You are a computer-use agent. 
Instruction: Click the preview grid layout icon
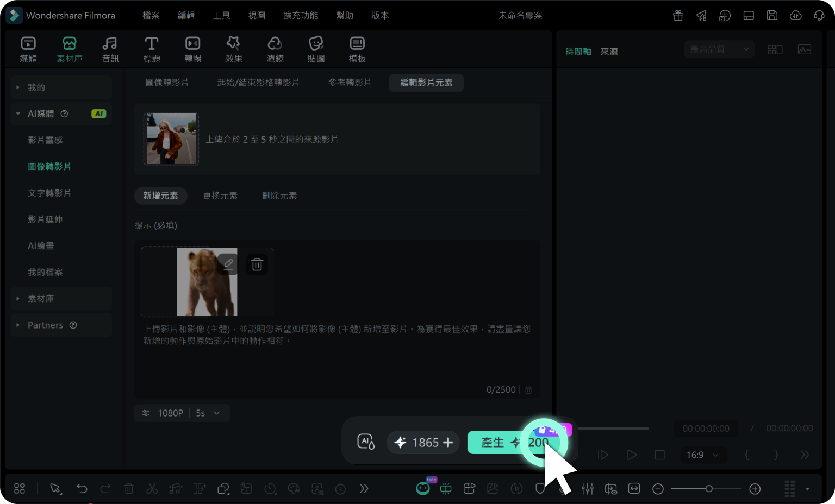pos(775,49)
